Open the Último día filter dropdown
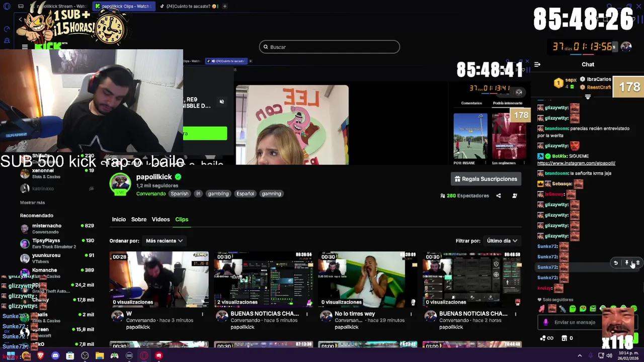 502,241
